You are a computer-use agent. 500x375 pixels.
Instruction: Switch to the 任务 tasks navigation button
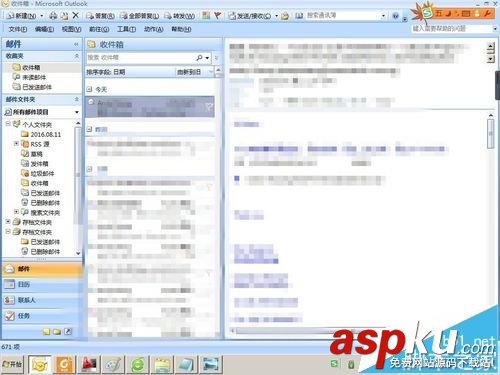(42, 315)
